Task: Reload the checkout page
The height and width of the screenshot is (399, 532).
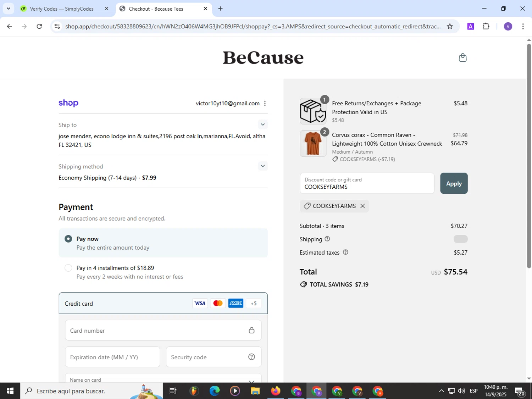Action: (x=39, y=26)
